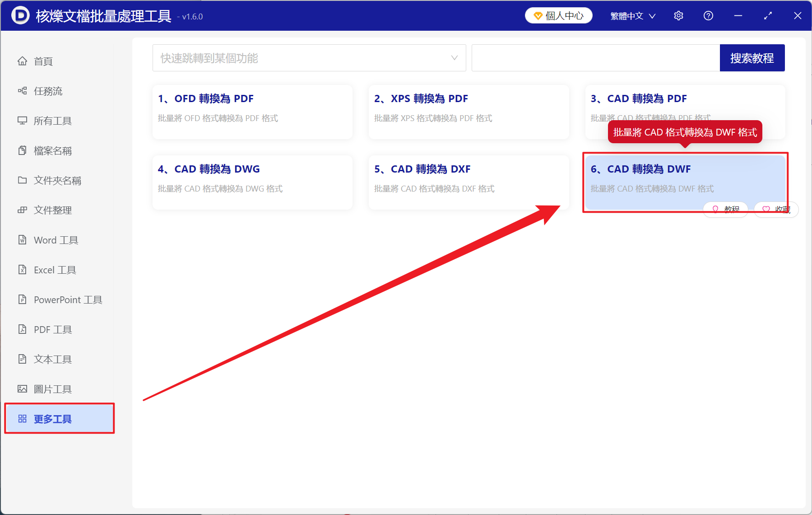Open the 圖片工具 image tools section
Screen dimensions: 812x515
pos(52,389)
